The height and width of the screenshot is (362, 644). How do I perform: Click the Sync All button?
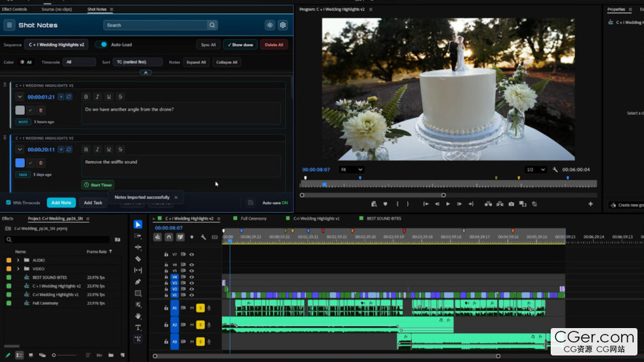(208, 45)
